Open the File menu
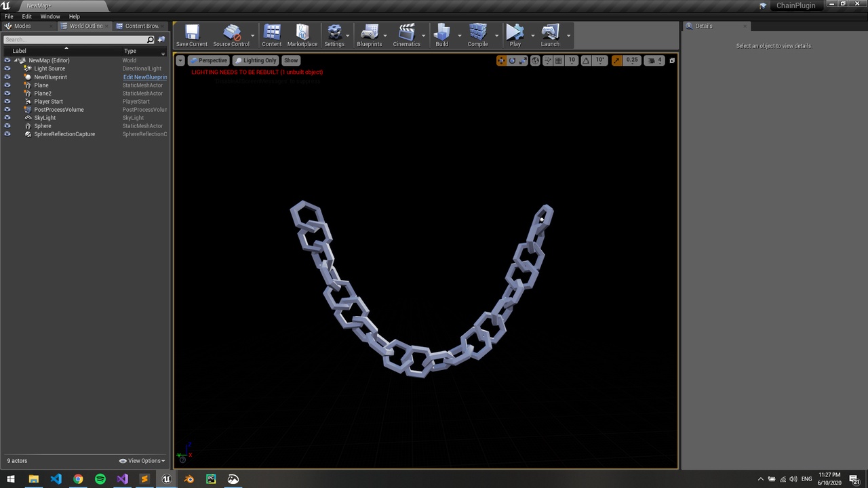 tap(8, 16)
